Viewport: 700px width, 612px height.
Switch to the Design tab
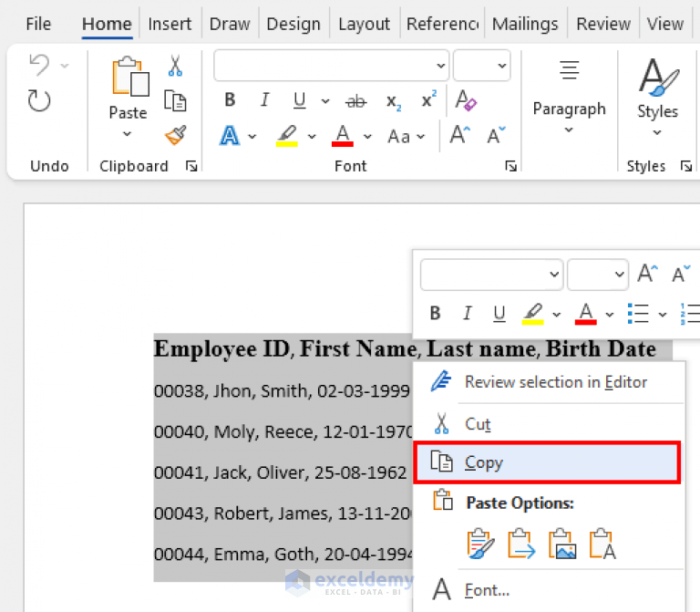click(293, 25)
